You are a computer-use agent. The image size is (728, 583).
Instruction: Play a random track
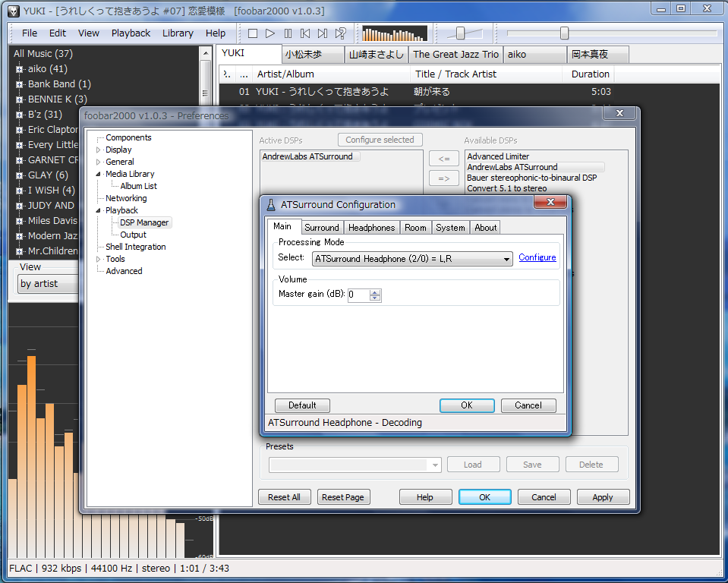[x=340, y=33]
